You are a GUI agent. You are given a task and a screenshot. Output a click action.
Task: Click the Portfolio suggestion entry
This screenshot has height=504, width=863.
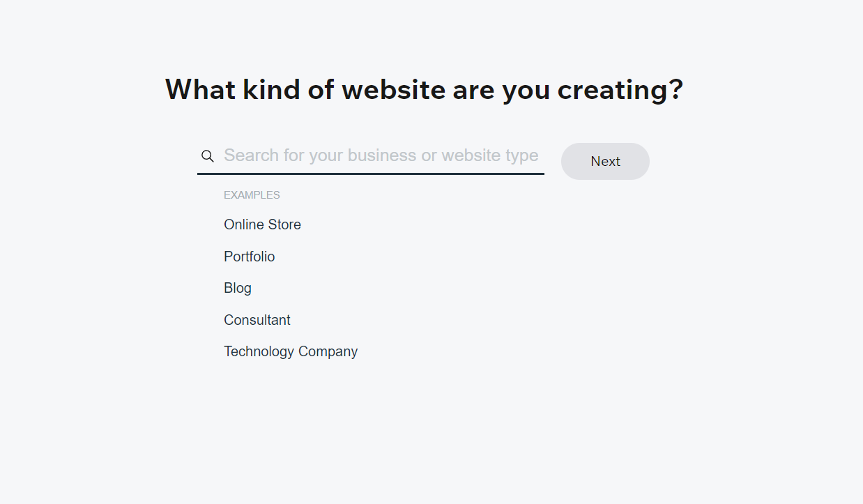[x=249, y=257]
